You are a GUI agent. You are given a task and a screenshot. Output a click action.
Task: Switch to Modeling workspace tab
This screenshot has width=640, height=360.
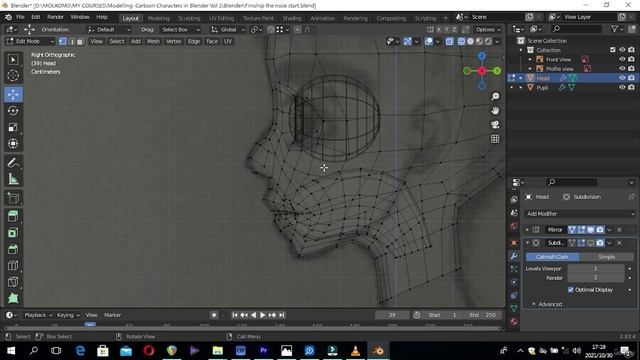(158, 18)
